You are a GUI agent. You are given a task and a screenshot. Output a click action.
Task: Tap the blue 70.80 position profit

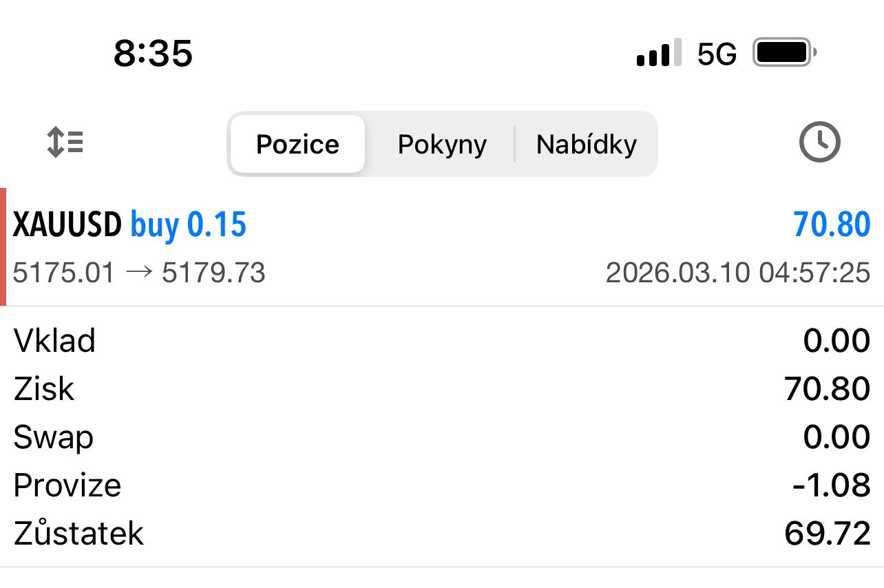[832, 225]
